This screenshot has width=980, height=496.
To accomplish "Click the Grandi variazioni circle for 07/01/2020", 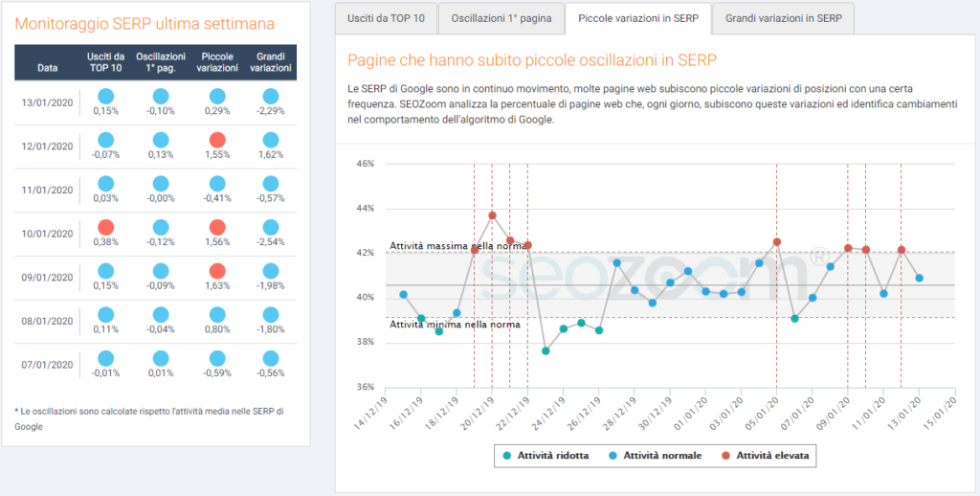I will tap(271, 358).
